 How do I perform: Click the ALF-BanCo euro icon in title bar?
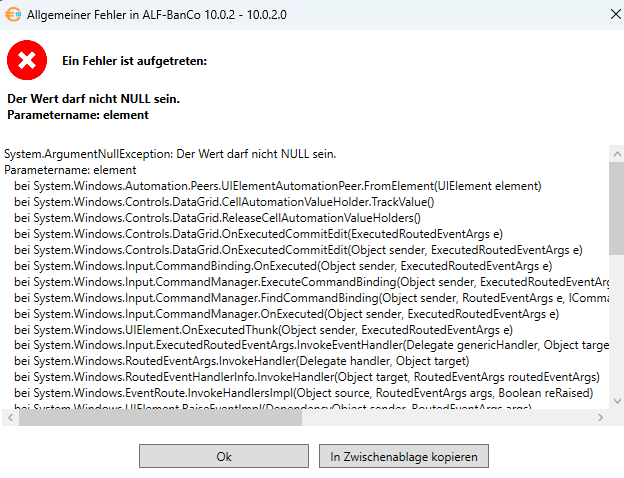coord(13,15)
